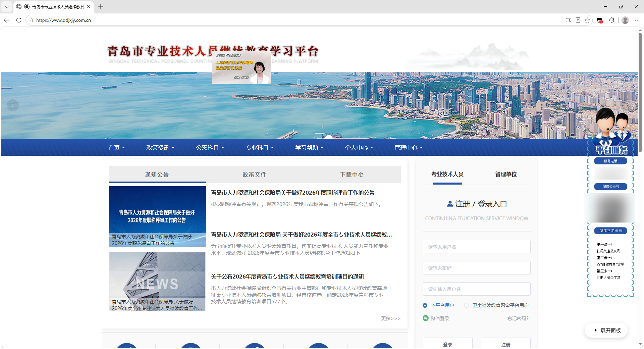
Task: Click the 请先输入用户名 field
Action: click(476, 289)
